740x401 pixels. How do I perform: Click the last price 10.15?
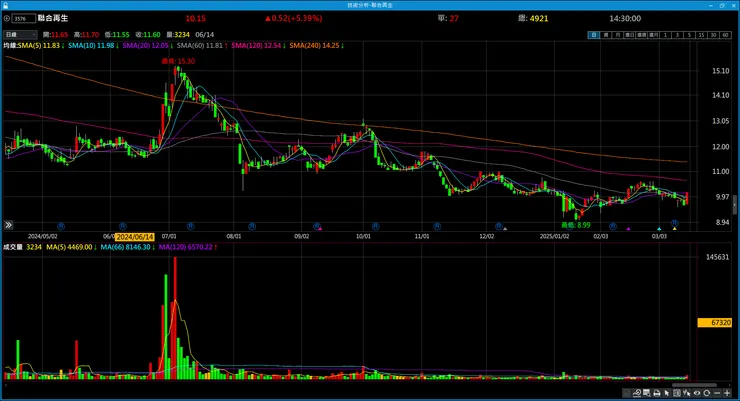coord(195,18)
